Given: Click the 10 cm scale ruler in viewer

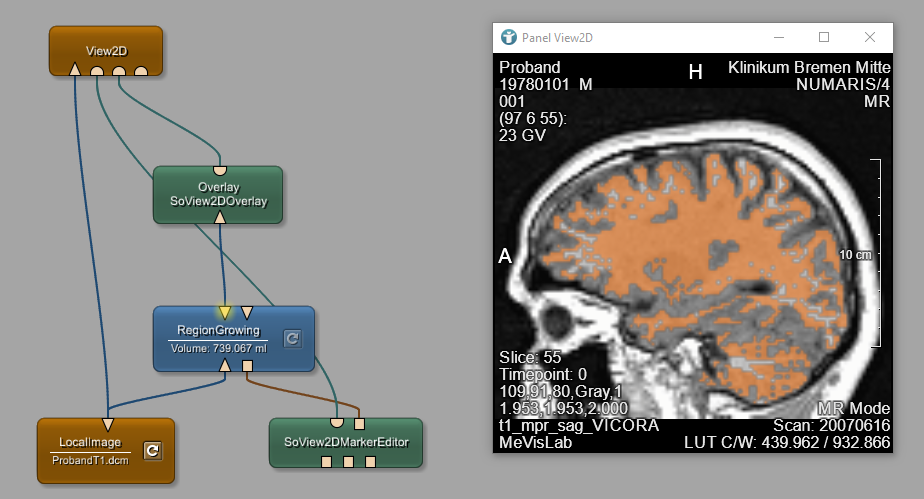Looking at the screenshot, I should coord(877,253).
